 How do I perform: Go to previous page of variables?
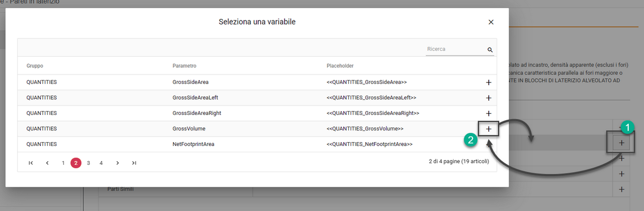pyautogui.click(x=47, y=163)
